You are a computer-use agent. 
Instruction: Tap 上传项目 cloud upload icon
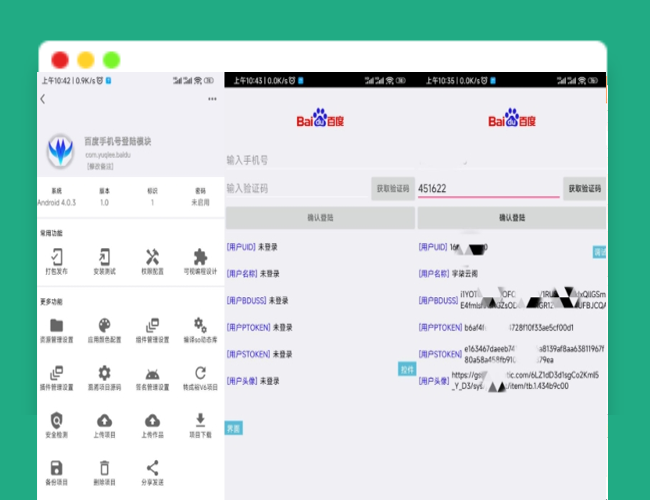coord(104,421)
